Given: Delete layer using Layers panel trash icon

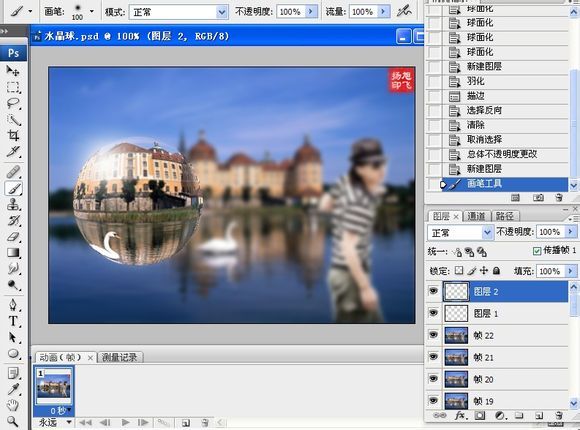Looking at the screenshot, I should pyautogui.click(x=559, y=416).
